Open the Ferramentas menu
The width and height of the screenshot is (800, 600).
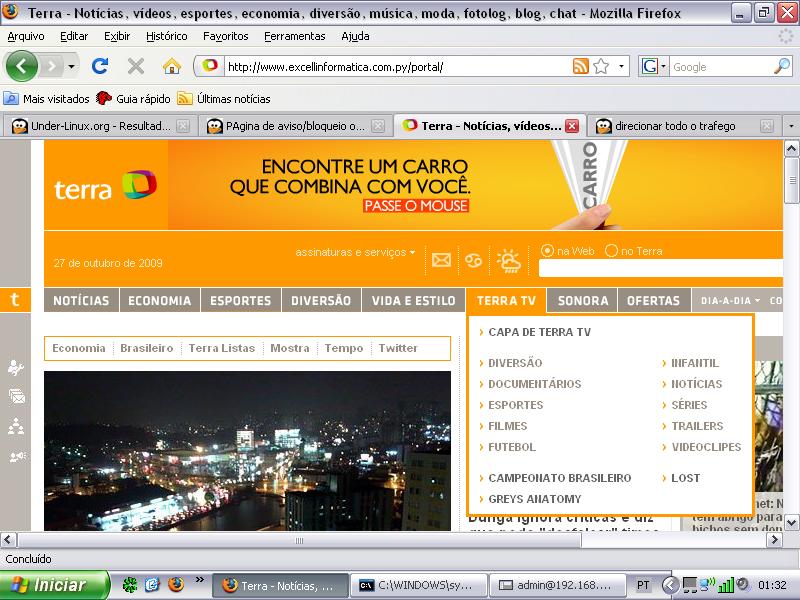pos(294,36)
